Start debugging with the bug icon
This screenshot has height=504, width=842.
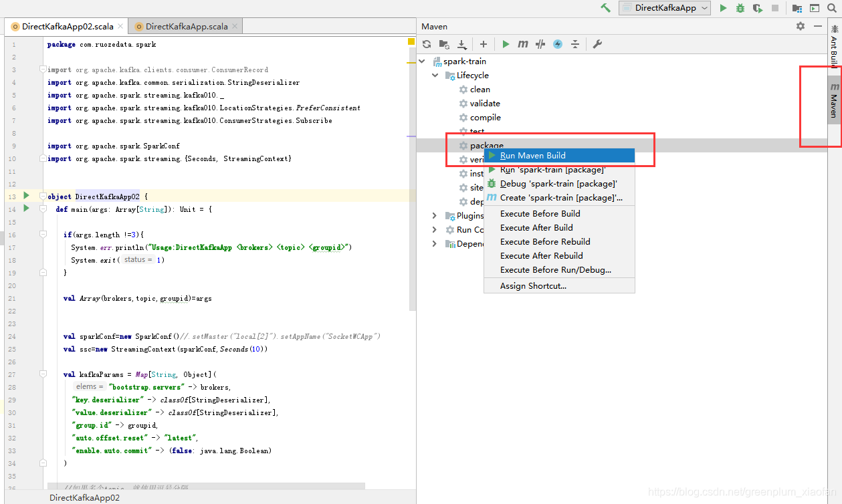(x=740, y=8)
